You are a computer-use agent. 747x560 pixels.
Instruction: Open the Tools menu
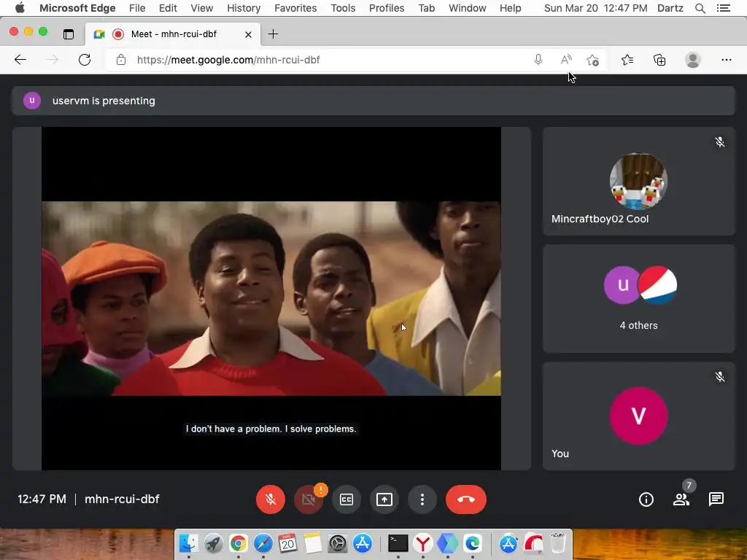[343, 8]
